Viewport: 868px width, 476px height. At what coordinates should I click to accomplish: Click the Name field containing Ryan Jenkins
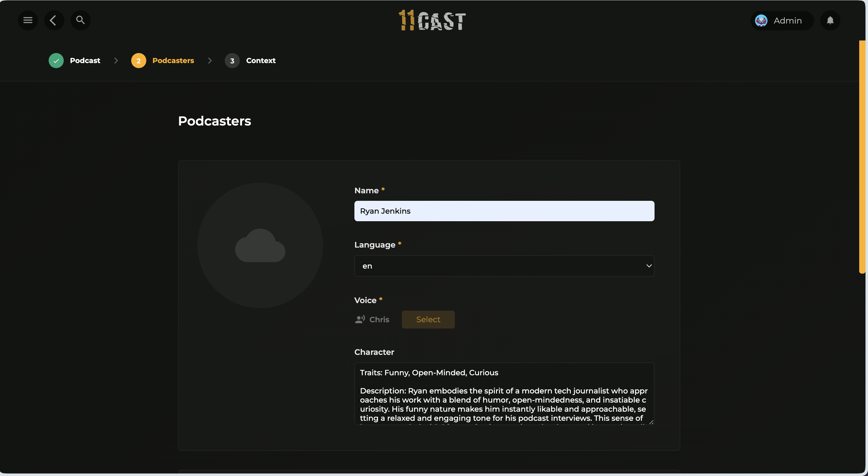pos(504,211)
